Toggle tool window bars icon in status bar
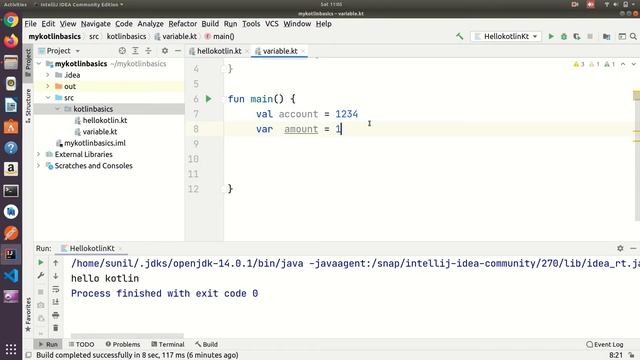 tap(29, 355)
